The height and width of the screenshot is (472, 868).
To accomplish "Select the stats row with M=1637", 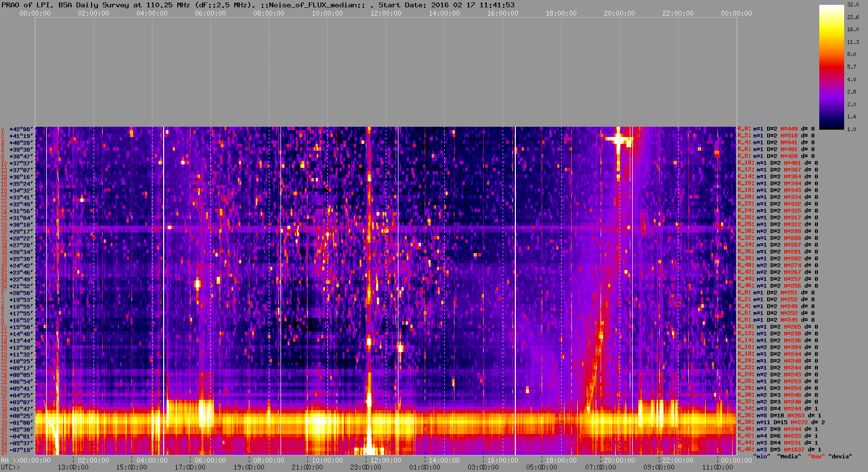I will pos(780,450).
